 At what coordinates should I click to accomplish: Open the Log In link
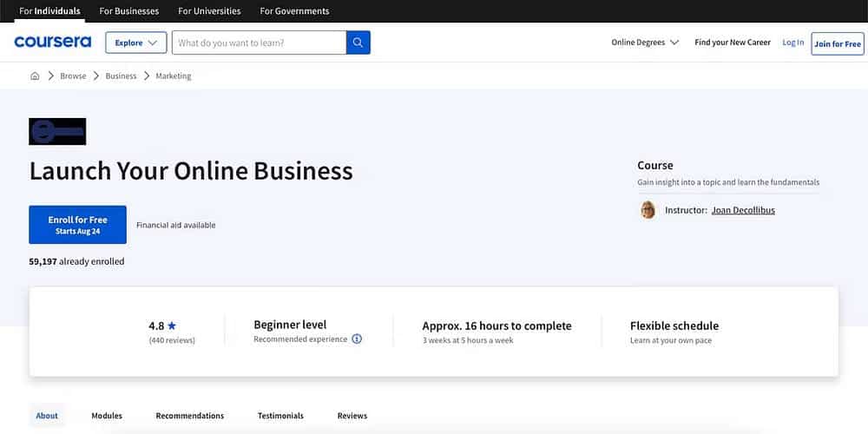coord(792,43)
